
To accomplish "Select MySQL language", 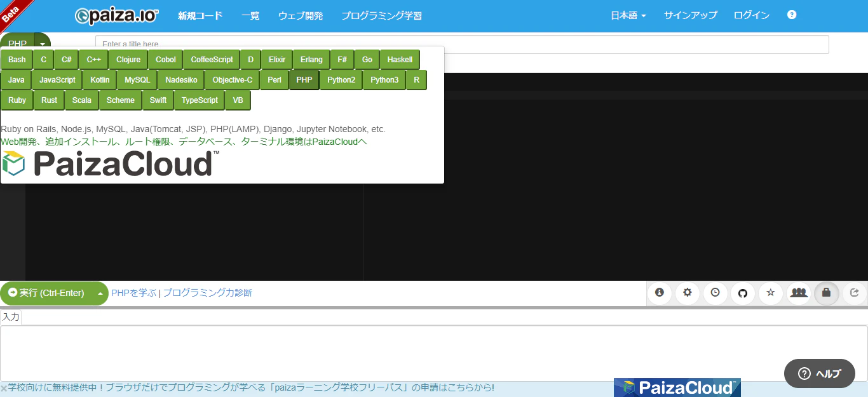I will click(x=137, y=80).
